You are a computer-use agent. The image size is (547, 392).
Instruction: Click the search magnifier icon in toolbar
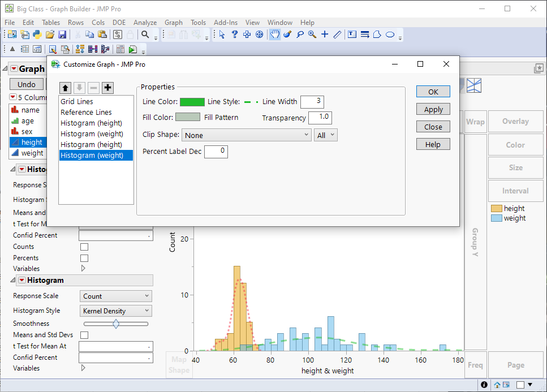point(145,35)
